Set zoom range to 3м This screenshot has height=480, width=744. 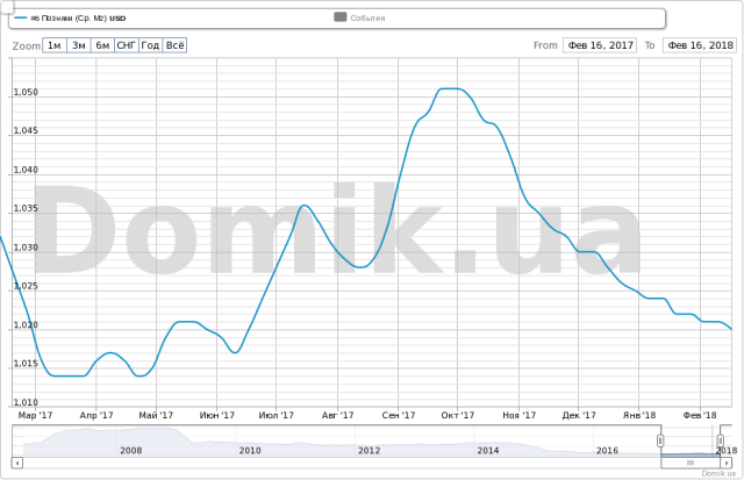[79, 46]
